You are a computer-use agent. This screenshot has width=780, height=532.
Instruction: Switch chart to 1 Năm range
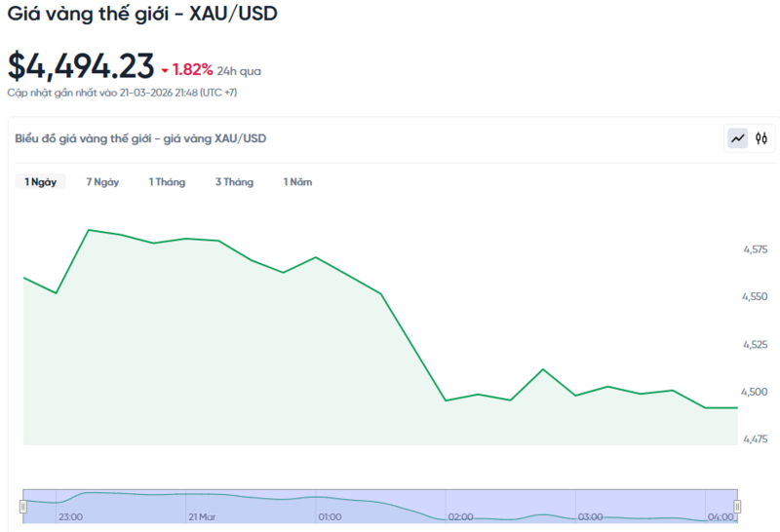[x=297, y=182]
